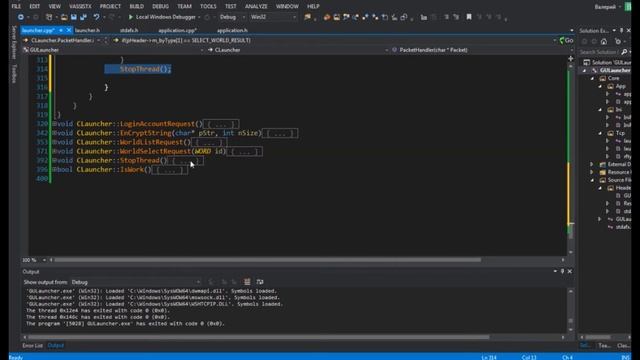Open the TOOLS menu
The width and height of the screenshot is (640, 360).
point(208,7)
